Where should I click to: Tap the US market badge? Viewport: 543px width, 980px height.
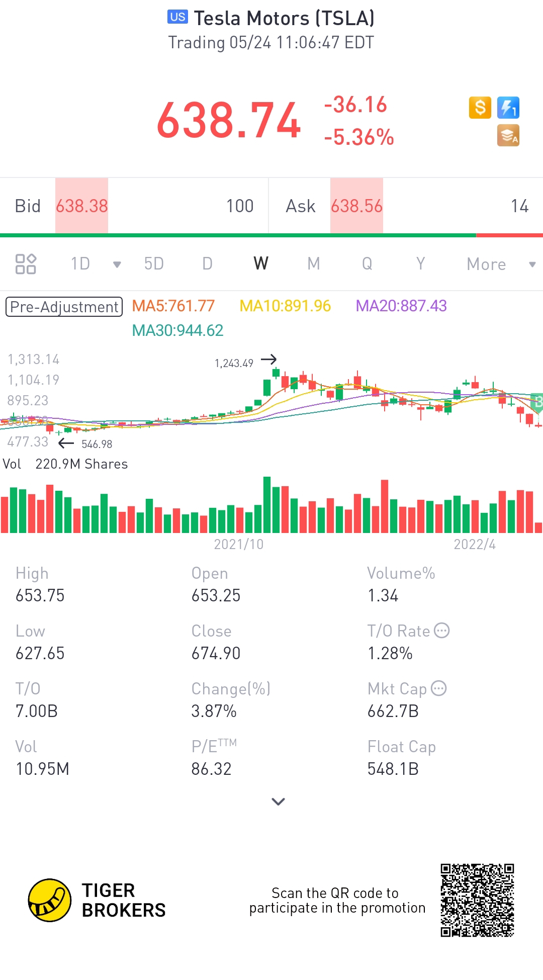[x=177, y=17]
